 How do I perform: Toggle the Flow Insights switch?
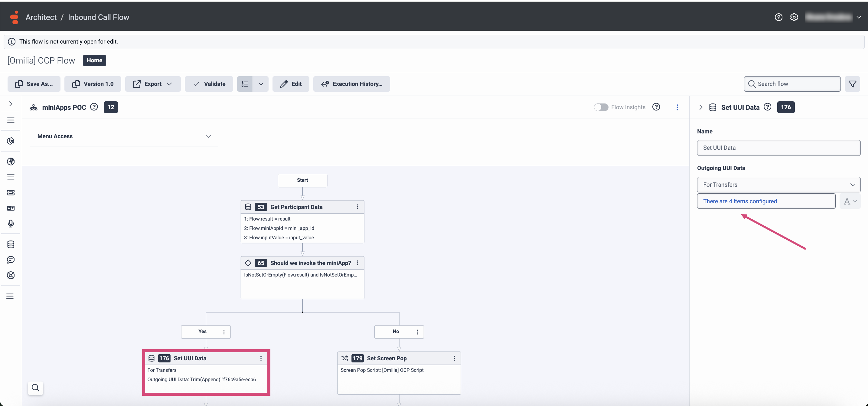tap(601, 107)
